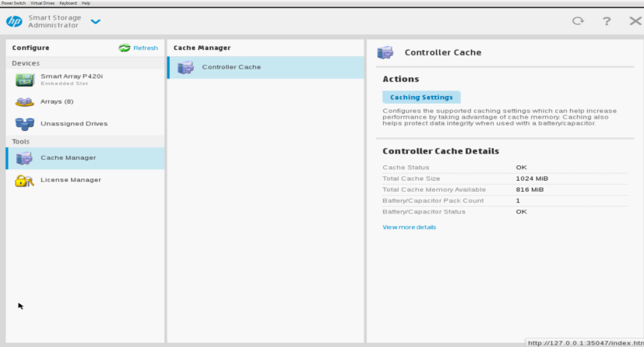Select the Smart Array P420i controller icon
Image resolution: width=644 pixels, height=347 pixels.
[x=25, y=80]
